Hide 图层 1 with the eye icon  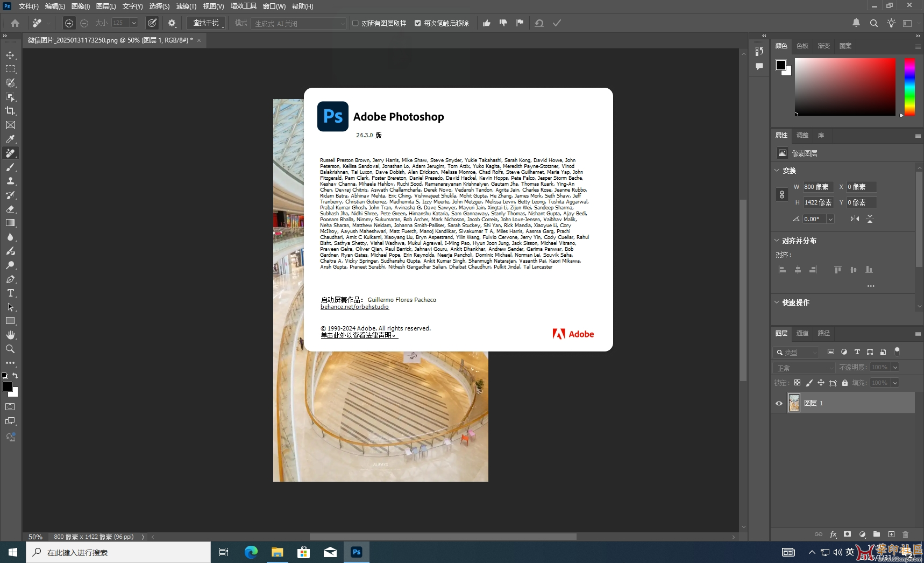(x=779, y=403)
